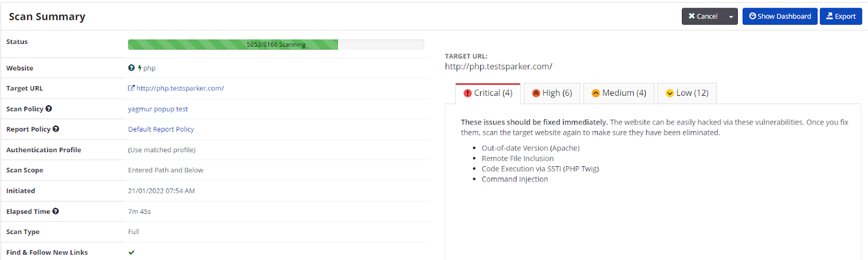Open the yagmur popup test scan policy link
The width and height of the screenshot is (868, 260).
click(x=158, y=109)
